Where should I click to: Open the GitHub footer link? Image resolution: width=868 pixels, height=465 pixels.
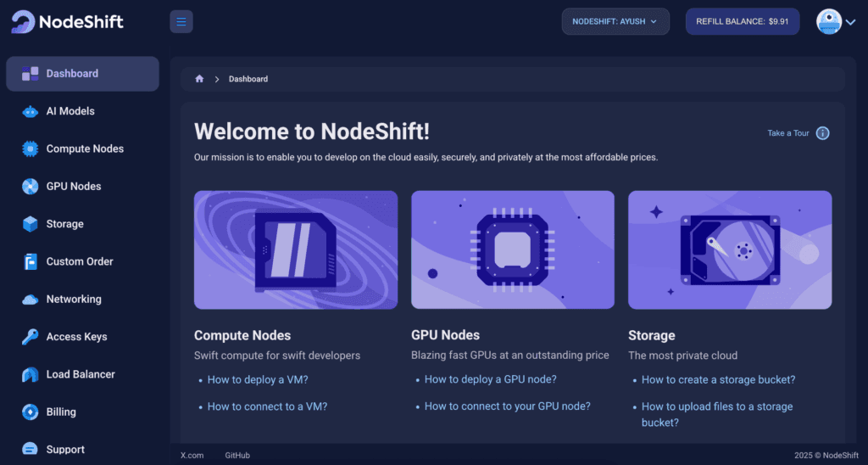point(237,456)
